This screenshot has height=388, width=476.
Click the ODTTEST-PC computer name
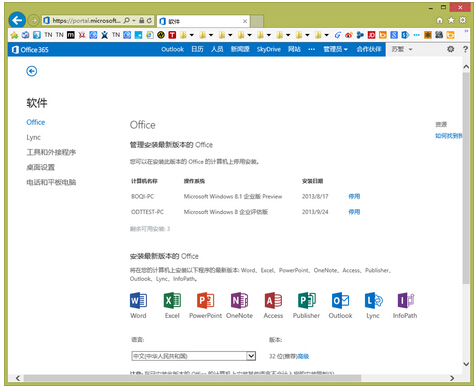[x=147, y=212]
